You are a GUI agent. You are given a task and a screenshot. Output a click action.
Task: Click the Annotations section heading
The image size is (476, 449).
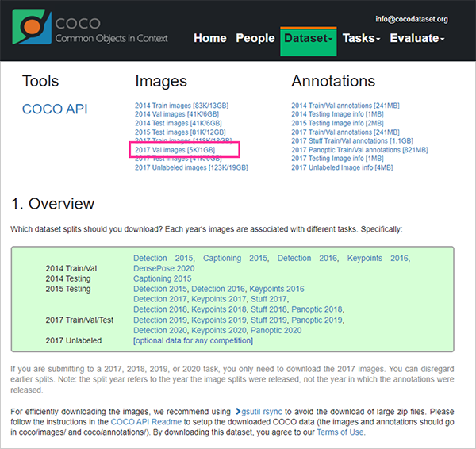tap(333, 81)
